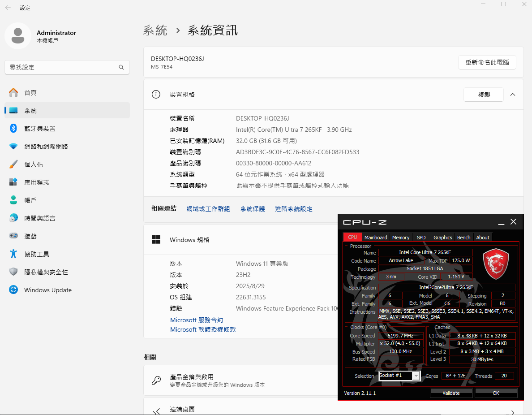Click the install date 2025/8/29
The width and height of the screenshot is (532, 415).
point(250,286)
